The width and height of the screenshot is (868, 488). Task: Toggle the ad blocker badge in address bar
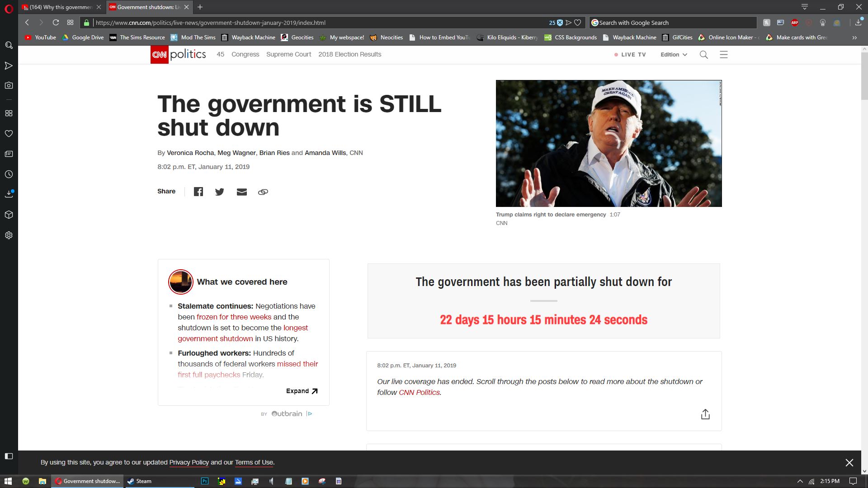559,23
